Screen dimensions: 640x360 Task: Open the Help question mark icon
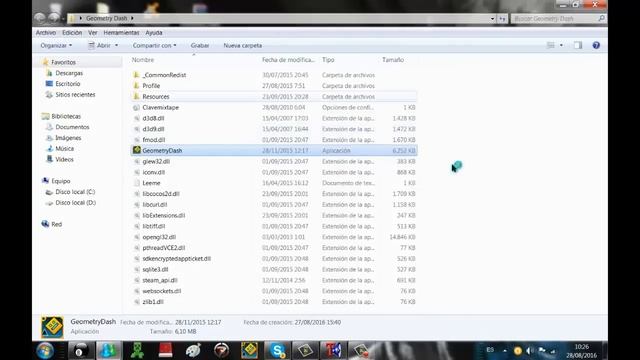pyautogui.click(x=596, y=45)
